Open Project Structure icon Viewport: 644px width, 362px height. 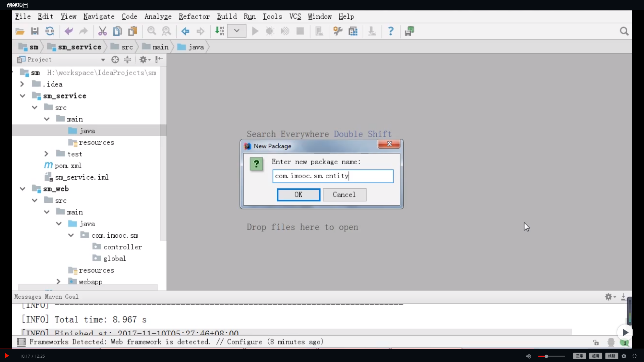click(x=353, y=31)
